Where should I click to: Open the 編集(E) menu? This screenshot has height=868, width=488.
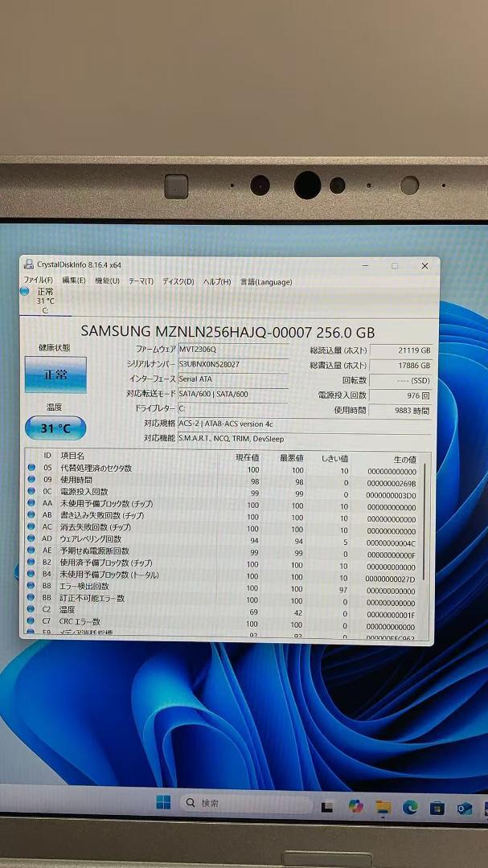pyautogui.click(x=74, y=280)
